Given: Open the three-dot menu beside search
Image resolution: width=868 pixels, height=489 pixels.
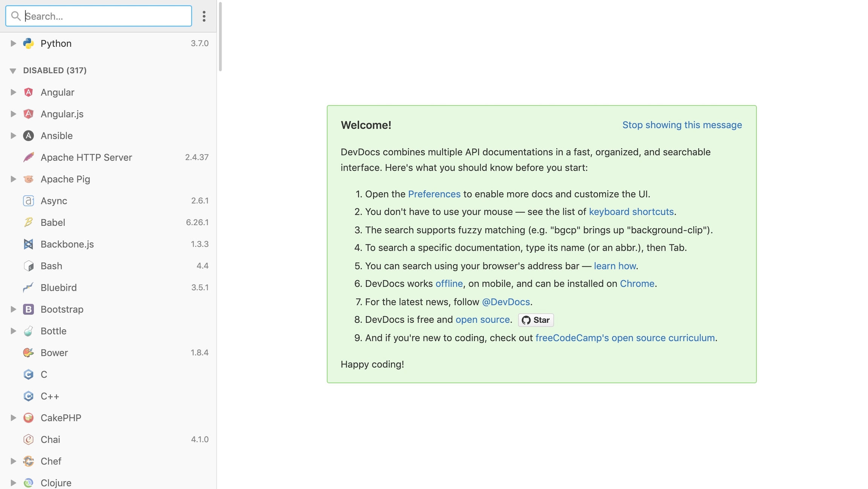Looking at the screenshot, I should (204, 16).
